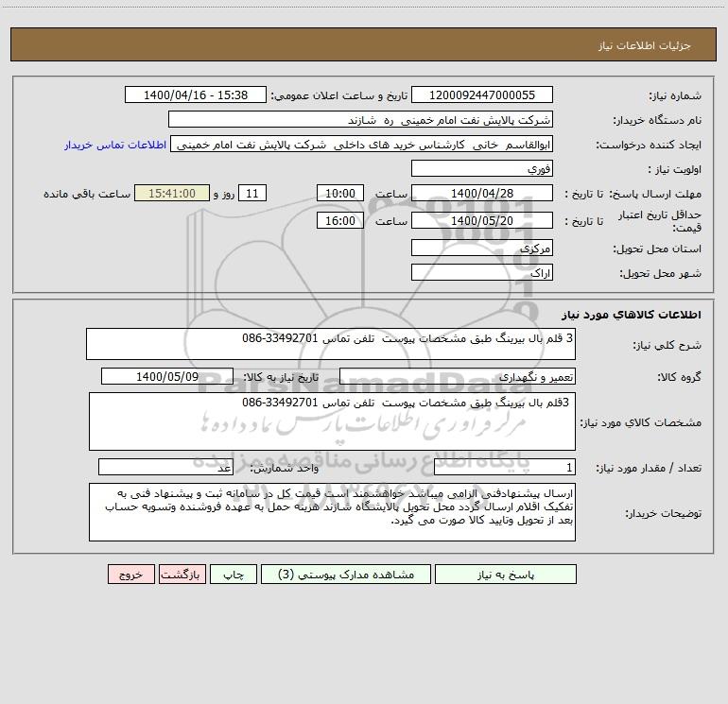Click the price validity date 1400/05/20
This screenshot has width=728, height=704.
(482, 220)
